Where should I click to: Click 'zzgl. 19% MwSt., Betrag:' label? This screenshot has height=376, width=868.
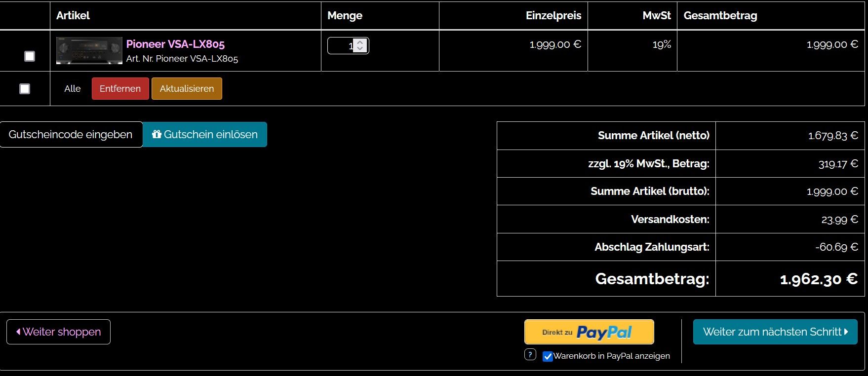click(x=649, y=164)
